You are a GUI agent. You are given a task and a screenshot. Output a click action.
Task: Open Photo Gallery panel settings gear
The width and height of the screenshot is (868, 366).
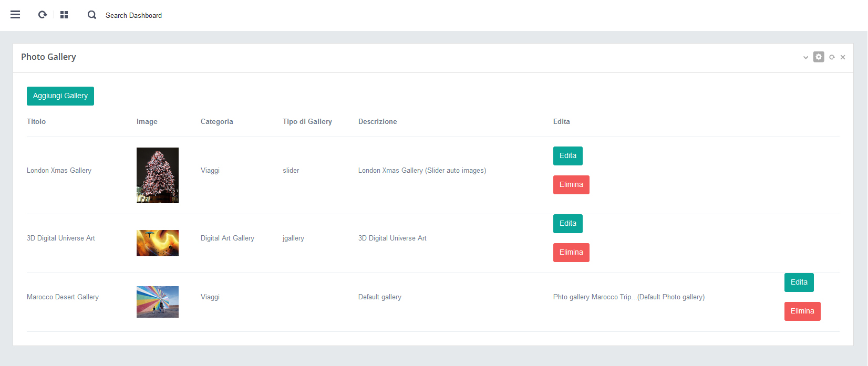click(819, 57)
